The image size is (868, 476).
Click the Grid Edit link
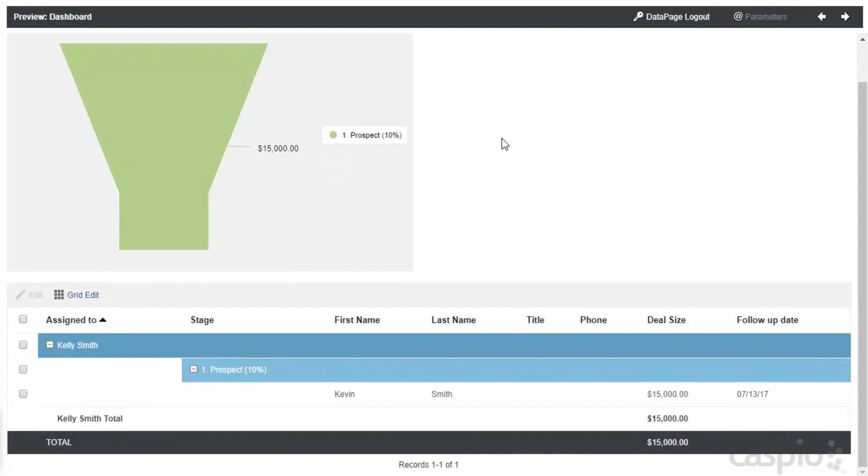83,295
